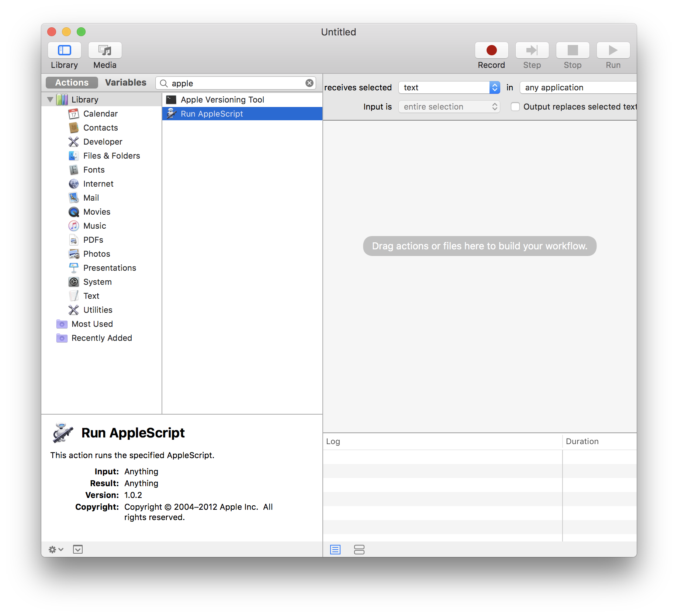
Task: Select Run AppleScript action
Action: coord(212,114)
